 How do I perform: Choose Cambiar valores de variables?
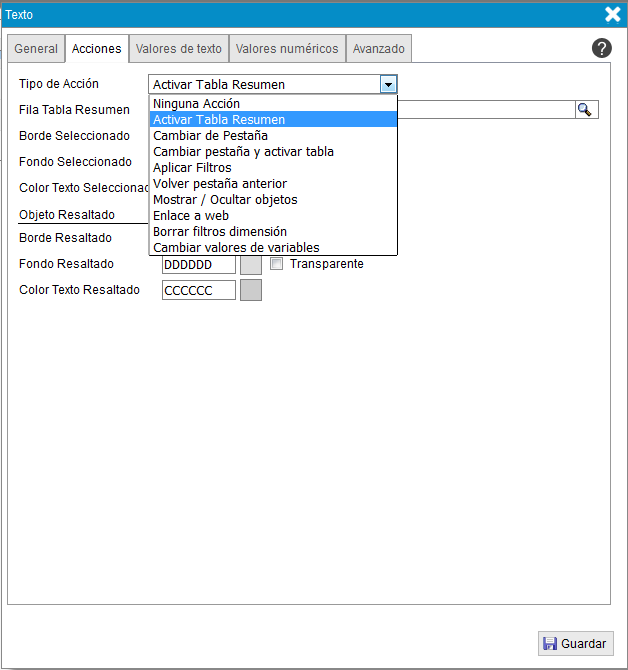(x=236, y=247)
